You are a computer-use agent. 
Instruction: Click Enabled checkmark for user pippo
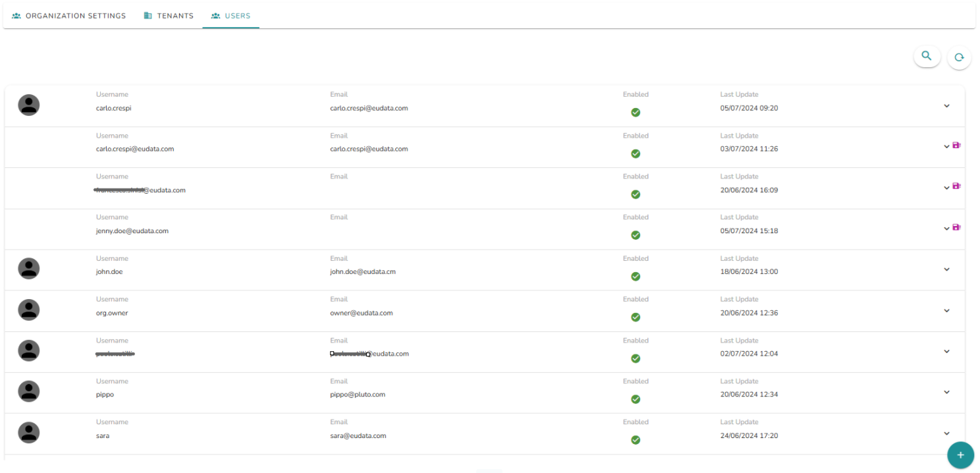636,399
